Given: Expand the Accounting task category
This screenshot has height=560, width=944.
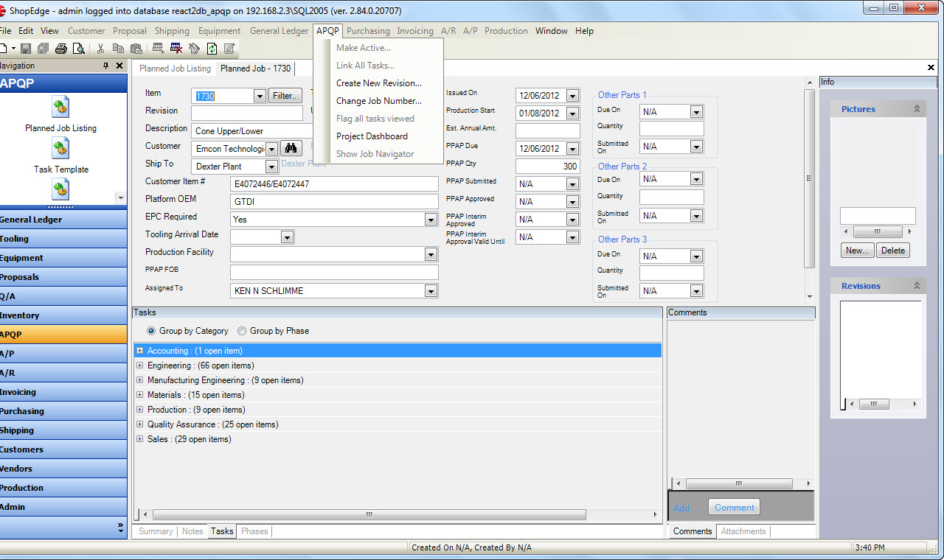Looking at the screenshot, I should point(140,351).
